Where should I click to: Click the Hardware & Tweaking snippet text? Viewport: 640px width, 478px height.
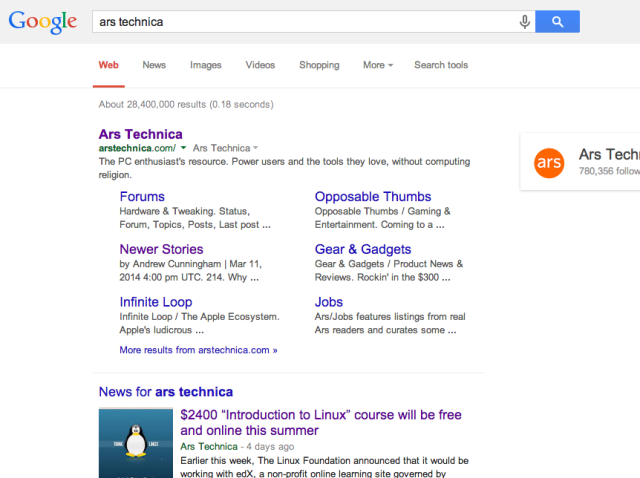195,218
